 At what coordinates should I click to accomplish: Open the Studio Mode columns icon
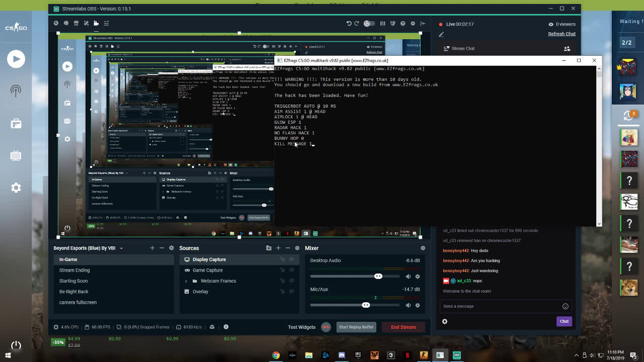click(382, 23)
